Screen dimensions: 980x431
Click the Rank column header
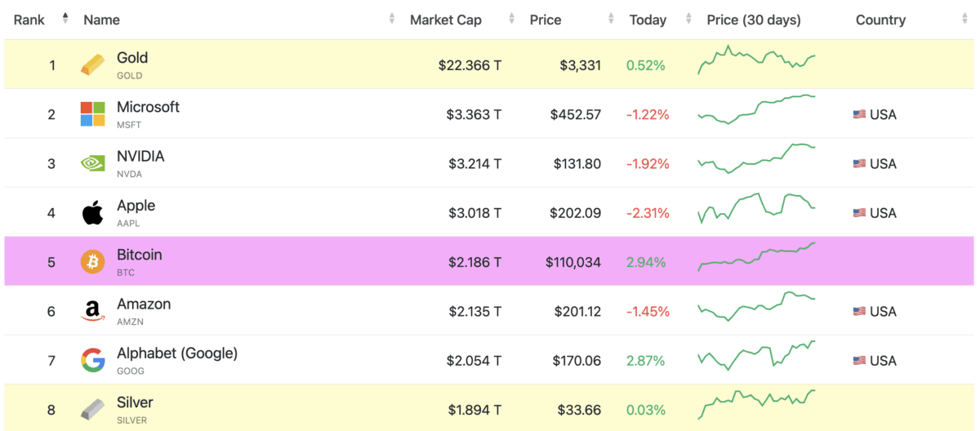pos(29,20)
